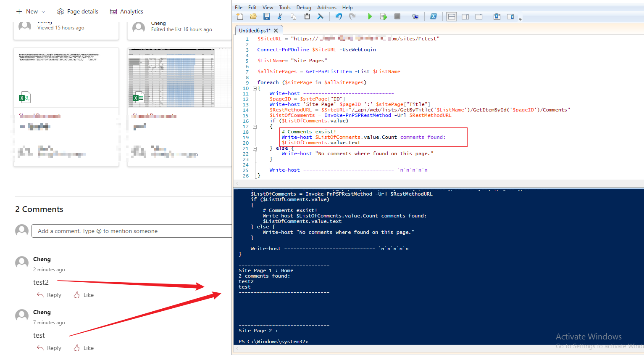The width and height of the screenshot is (644, 355).
Task: Collapse the else block at line 21
Action: click(x=255, y=148)
